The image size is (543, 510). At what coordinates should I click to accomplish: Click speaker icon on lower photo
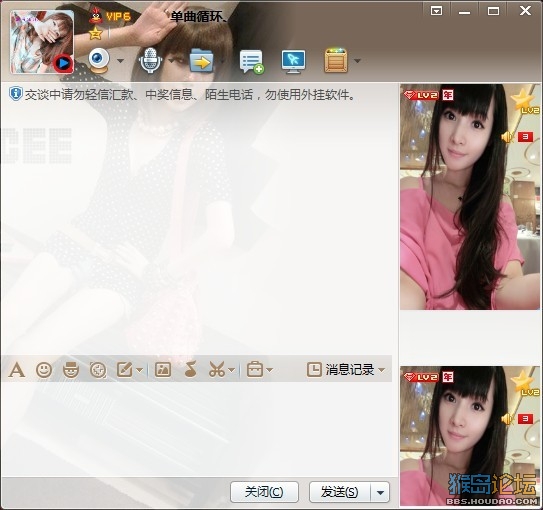[507, 419]
